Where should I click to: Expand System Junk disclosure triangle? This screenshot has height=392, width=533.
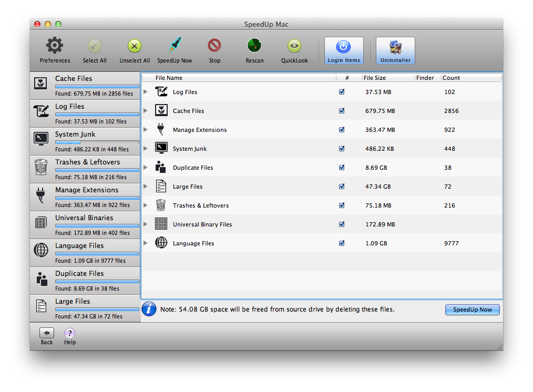[146, 148]
